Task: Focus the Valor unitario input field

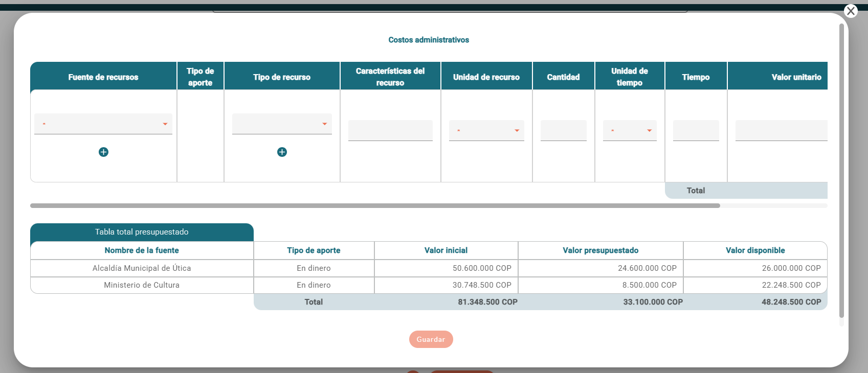Action: (782, 130)
